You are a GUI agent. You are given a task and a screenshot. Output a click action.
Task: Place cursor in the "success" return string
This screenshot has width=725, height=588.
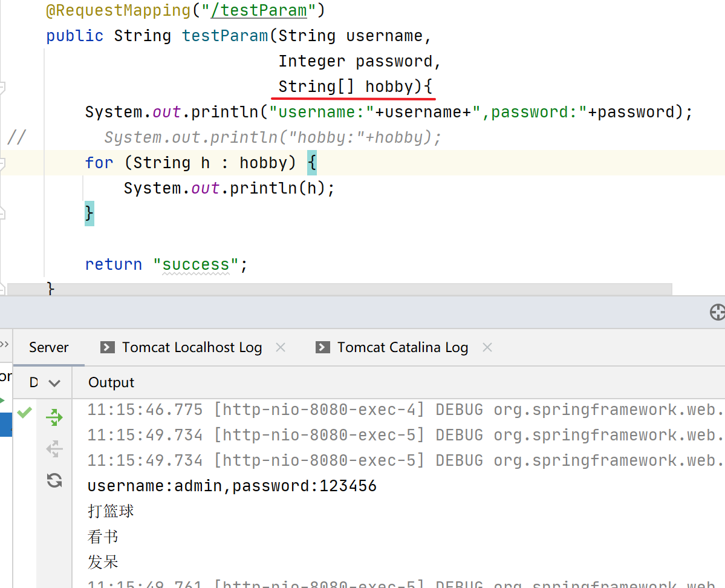(196, 264)
